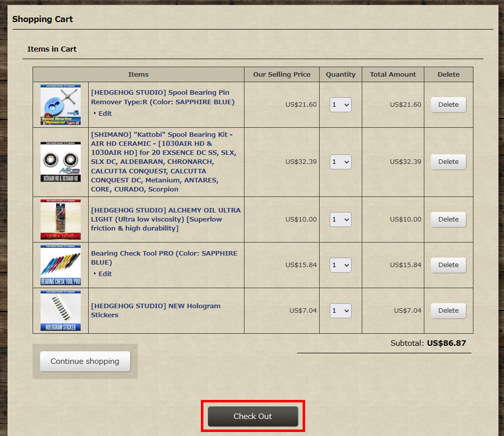Click the Our Selling Price column header
The height and width of the screenshot is (436, 504).
282,75
